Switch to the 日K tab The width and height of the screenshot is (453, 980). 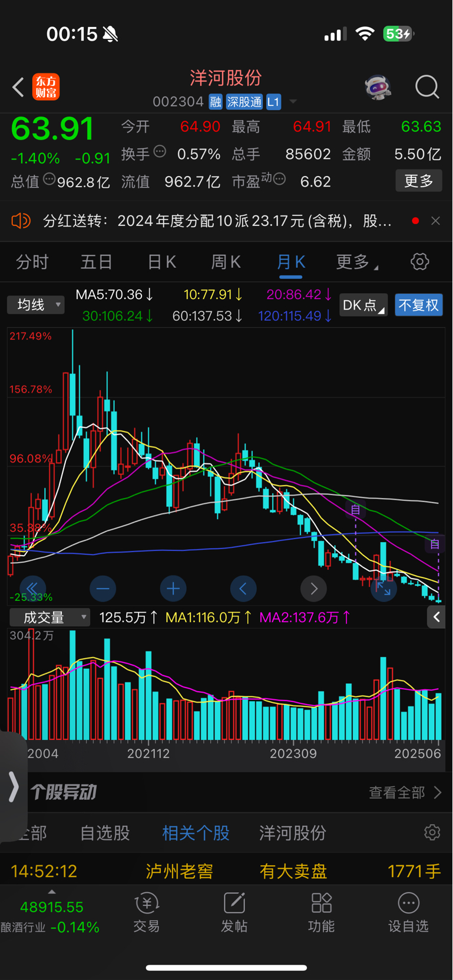coord(162,261)
